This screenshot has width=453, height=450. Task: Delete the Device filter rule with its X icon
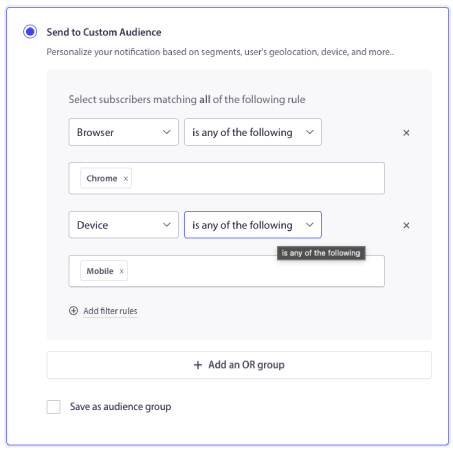tap(406, 225)
